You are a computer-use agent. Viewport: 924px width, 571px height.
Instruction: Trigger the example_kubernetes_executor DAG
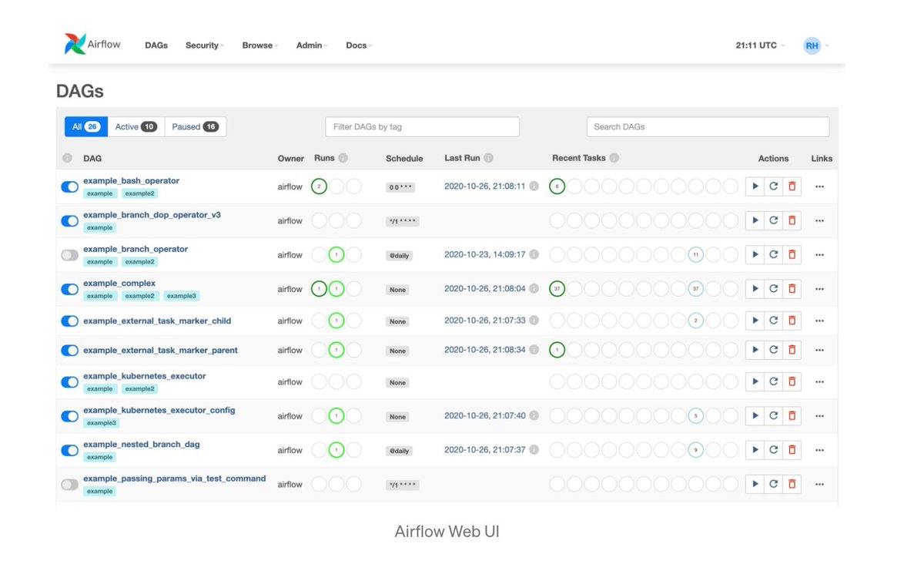tap(755, 382)
